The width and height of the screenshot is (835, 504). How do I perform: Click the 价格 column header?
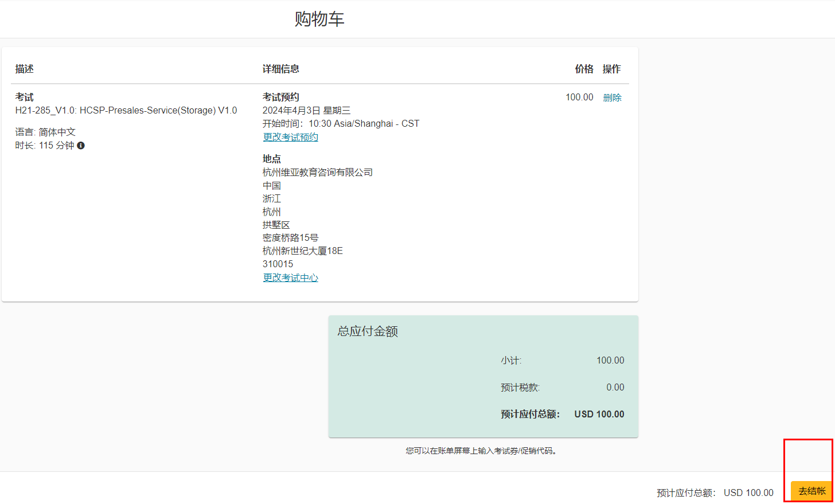coord(584,69)
